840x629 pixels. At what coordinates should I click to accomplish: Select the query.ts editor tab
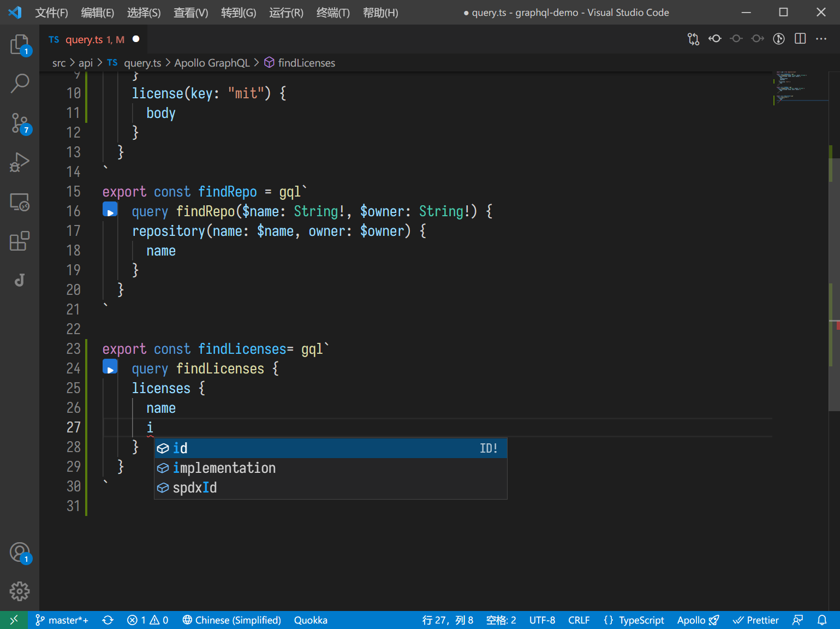pyautogui.click(x=93, y=39)
